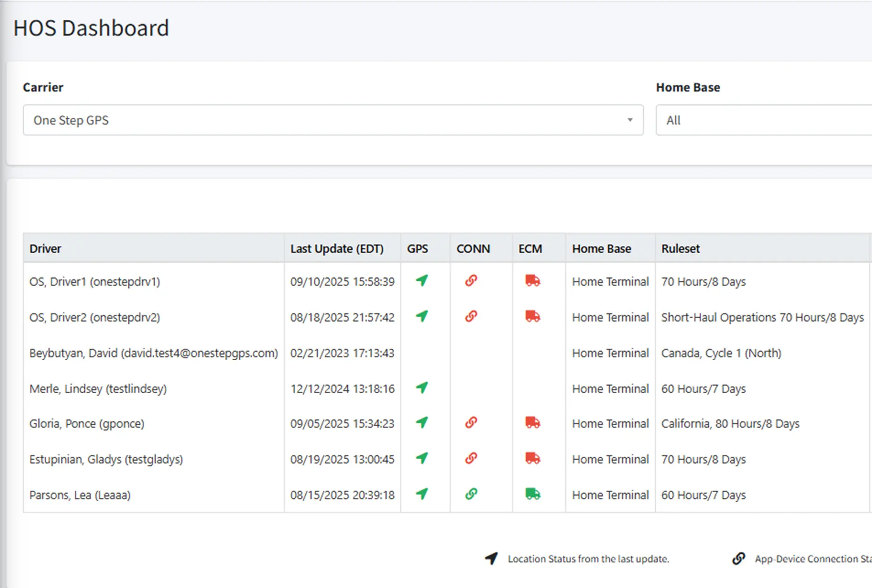The image size is (872, 588).
Task: Click red ECM truck icon for Gloria, Ponce
Action: click(x=532, y=422)
